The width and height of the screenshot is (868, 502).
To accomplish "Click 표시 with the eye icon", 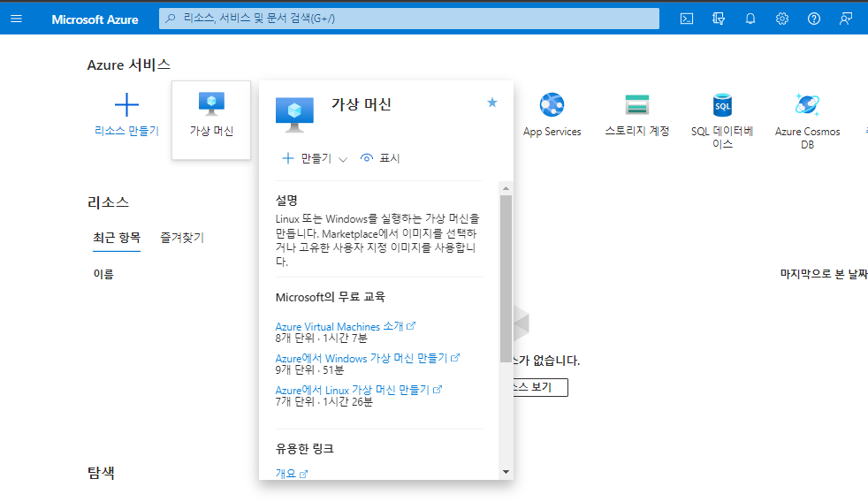I will (x=380, y=158).
